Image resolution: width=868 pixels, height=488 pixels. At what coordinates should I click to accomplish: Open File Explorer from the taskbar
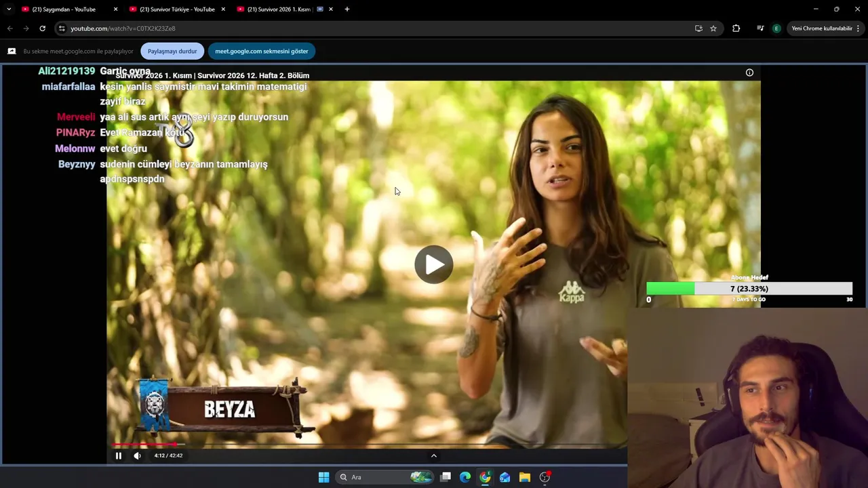pos(524,477)
